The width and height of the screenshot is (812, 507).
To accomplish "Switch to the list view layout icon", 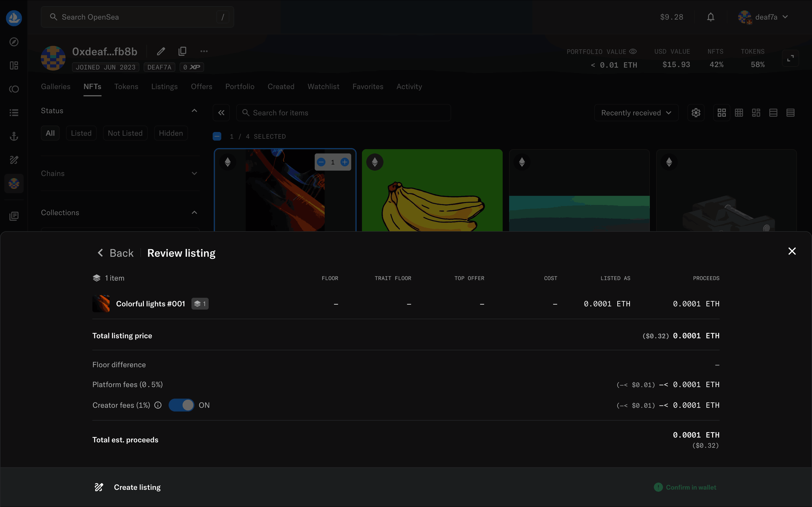I will (x=773, y=113).
